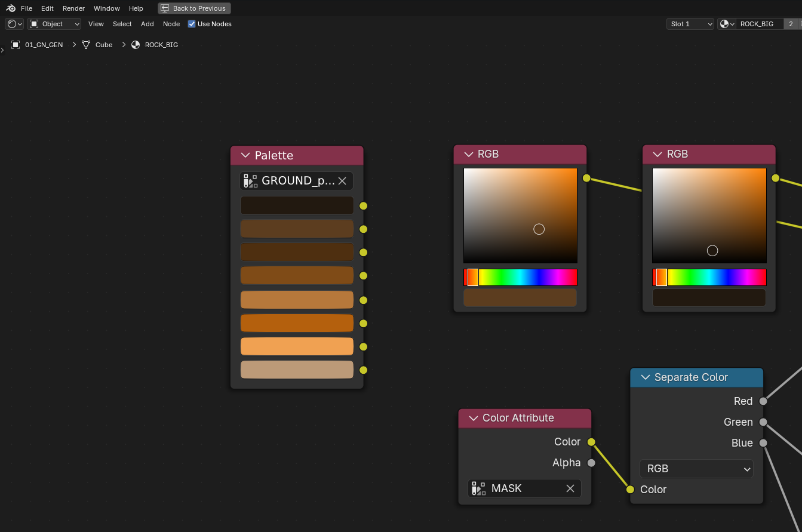
Task: Click the Color input socket of Separate Color
Action: (x=630, y=490)
